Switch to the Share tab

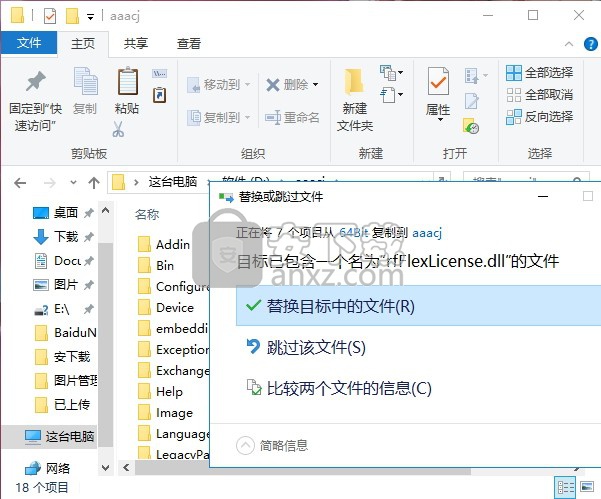(136, 43)
